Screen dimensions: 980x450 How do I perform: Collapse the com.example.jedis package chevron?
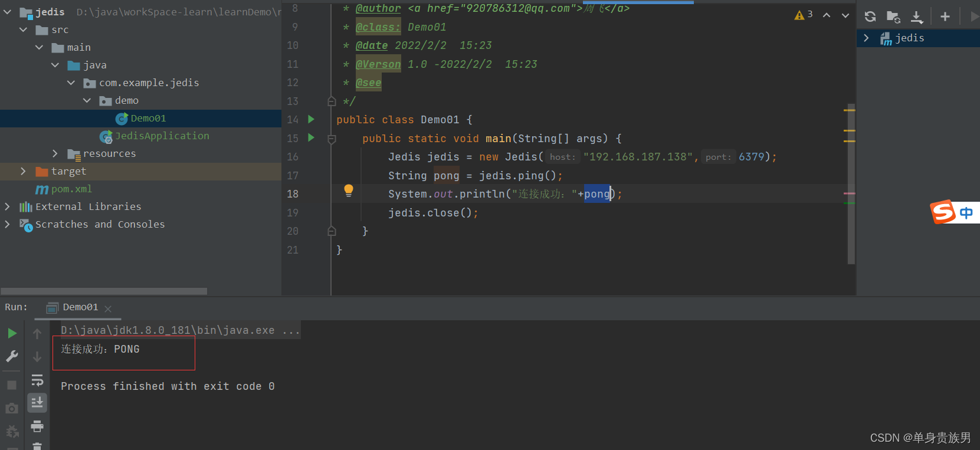71,83
